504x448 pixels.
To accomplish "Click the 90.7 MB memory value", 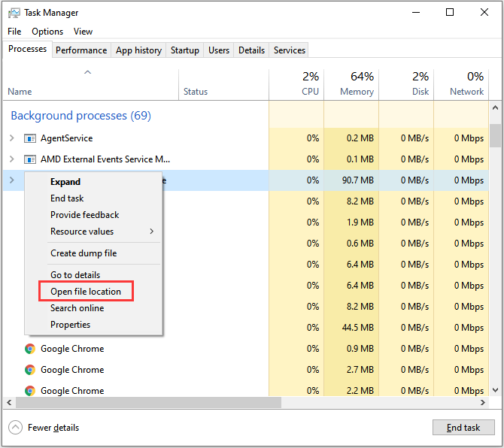I will pyautogui.click(x=358, y=180).
